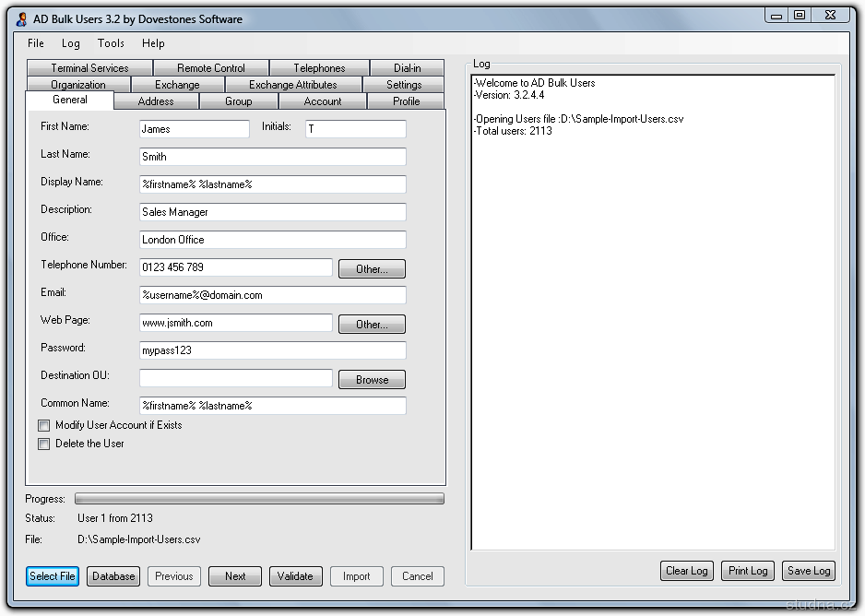Click the empty Destination OU field
The height and width of the screenshot is (616, 865).
pos(236,378)
